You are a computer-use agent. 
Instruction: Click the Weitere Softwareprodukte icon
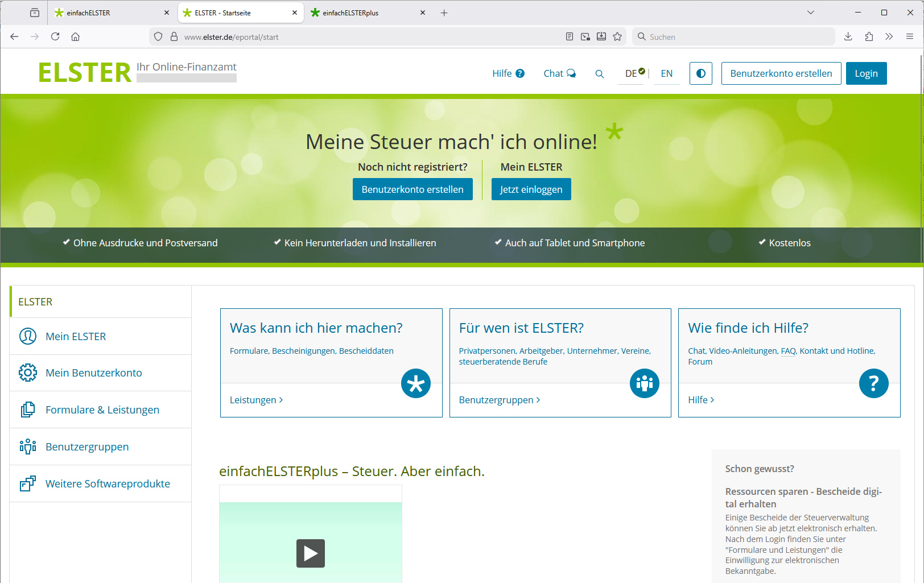[x=28, y=483]
